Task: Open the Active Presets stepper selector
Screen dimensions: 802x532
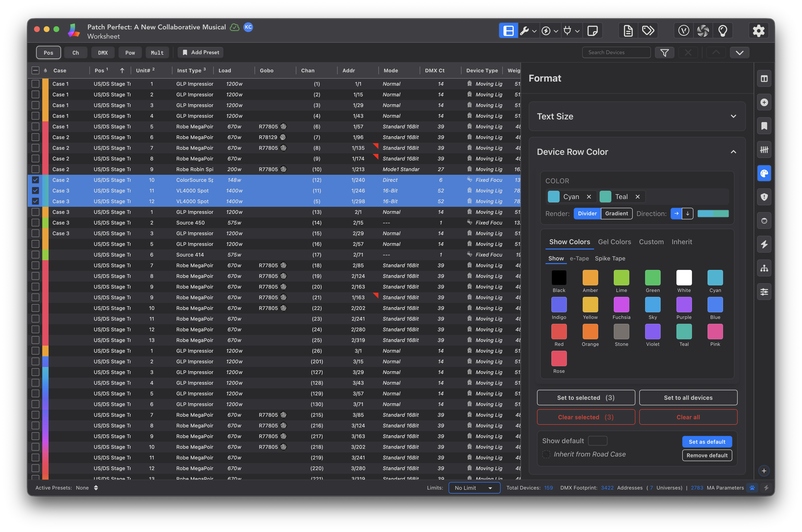Action: [x=96, y=488]
